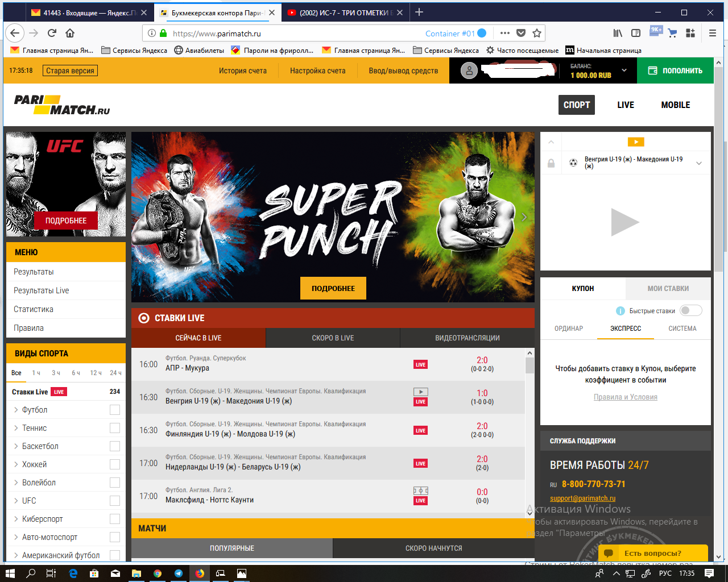The image size is (728, 582).
Task: Expand Киберспорт sport category
Action: pyautogui.click(x=16, y=519)
